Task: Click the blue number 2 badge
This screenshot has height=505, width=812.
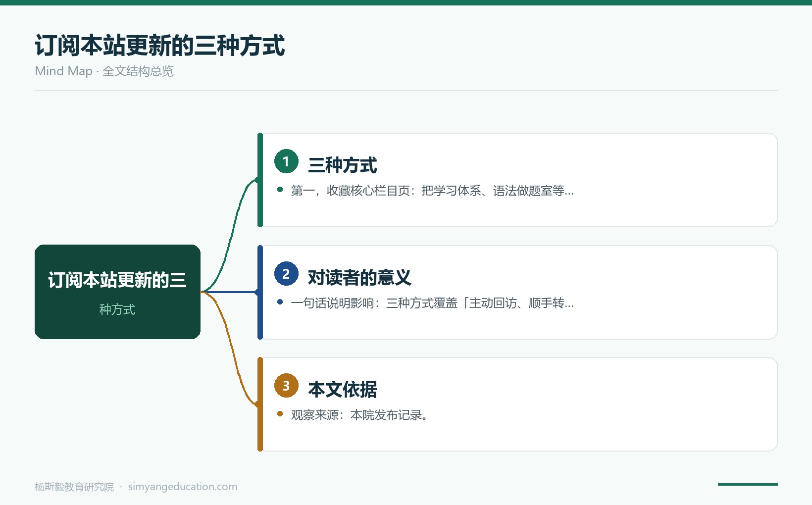Action: 286,274
